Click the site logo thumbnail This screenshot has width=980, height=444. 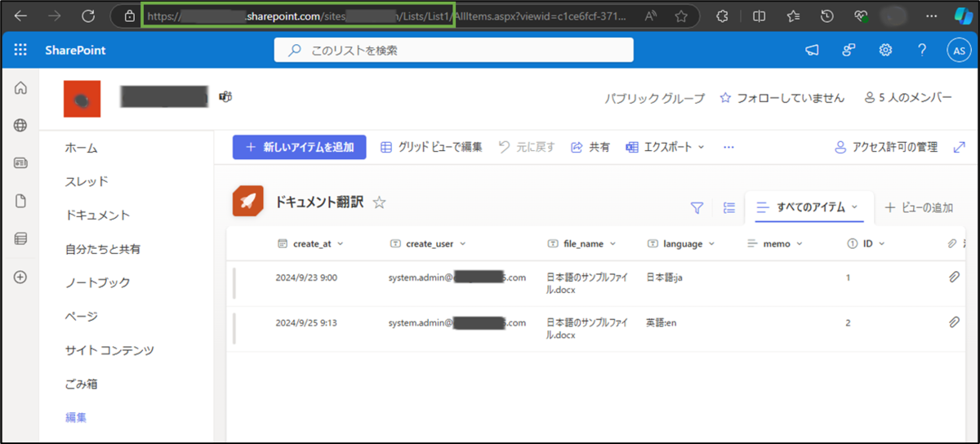(82, 99)
